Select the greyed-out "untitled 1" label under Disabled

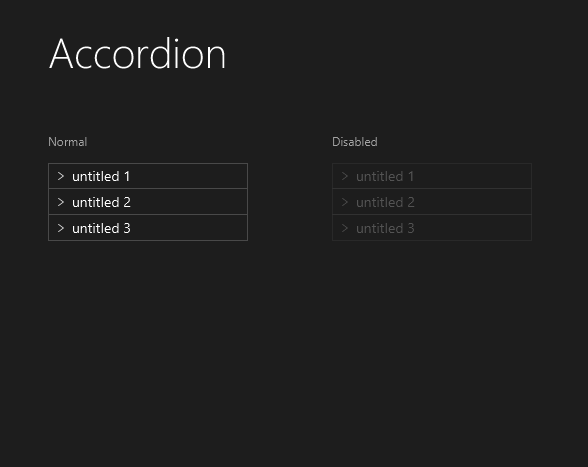coord(385,176)
